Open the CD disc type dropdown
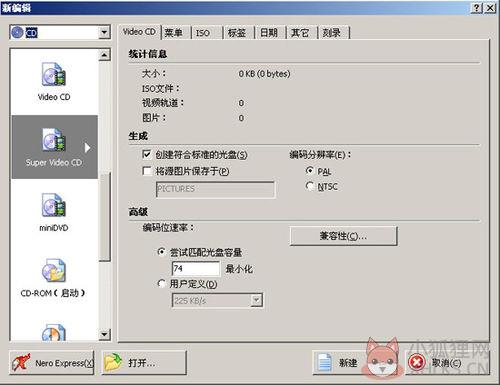The height and width of the screenshot is (385, 500). 104,33
